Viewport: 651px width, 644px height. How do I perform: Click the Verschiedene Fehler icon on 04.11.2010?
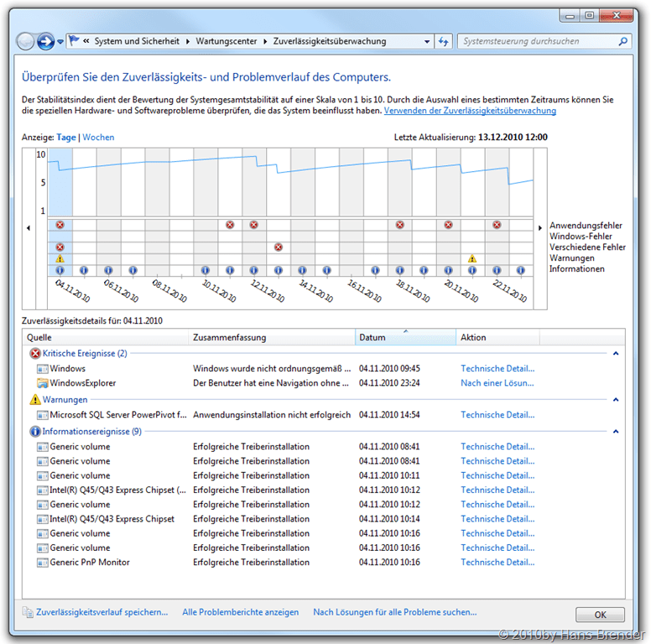tap(60, 247)
